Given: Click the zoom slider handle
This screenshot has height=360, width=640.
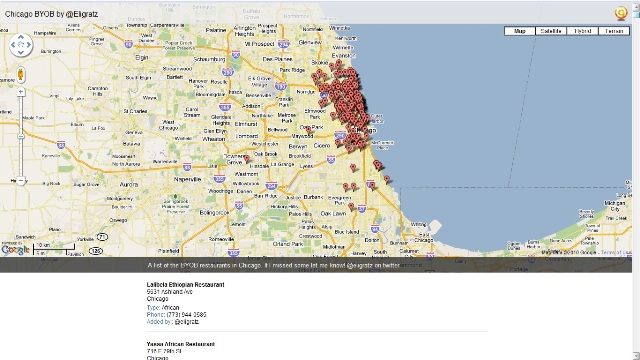Looking at the screenshot, I should [21, 136].
